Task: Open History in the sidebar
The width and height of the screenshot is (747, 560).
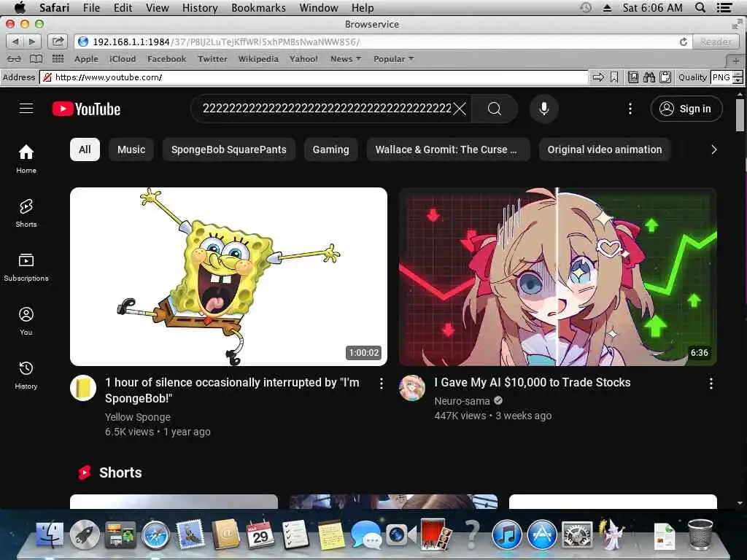Action: point(26,376)
